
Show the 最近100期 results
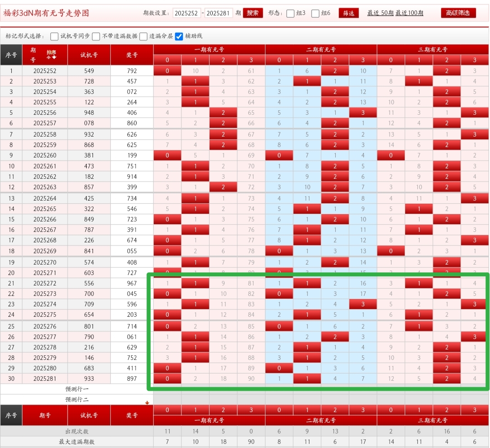[x=409, y=13]
